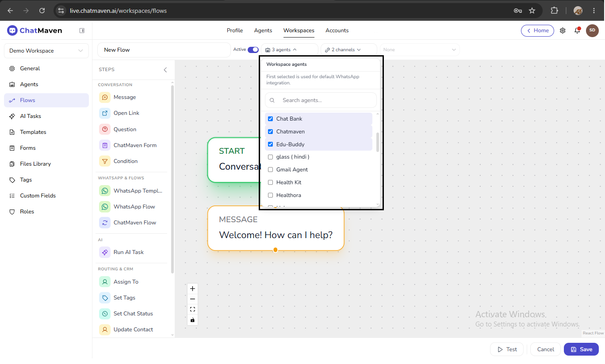The image size is (605, 364).
Task: Open the SD user avatar menu
Action: click(592, 30)
